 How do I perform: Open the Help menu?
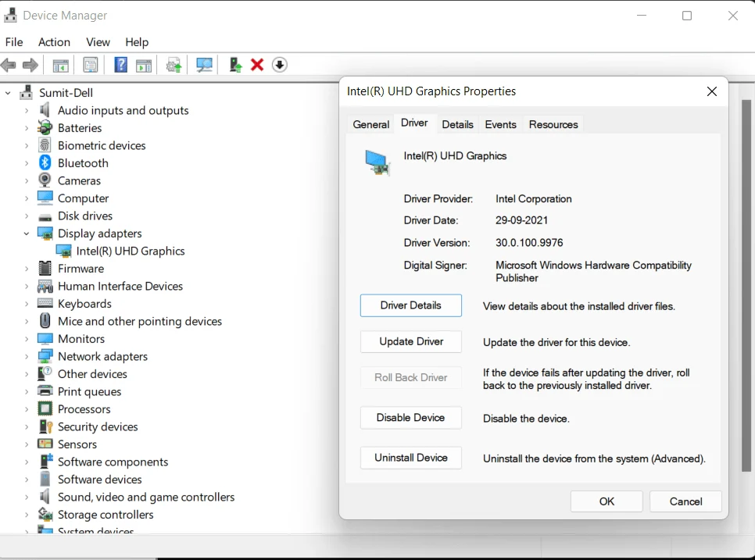(x=137, y=42)
